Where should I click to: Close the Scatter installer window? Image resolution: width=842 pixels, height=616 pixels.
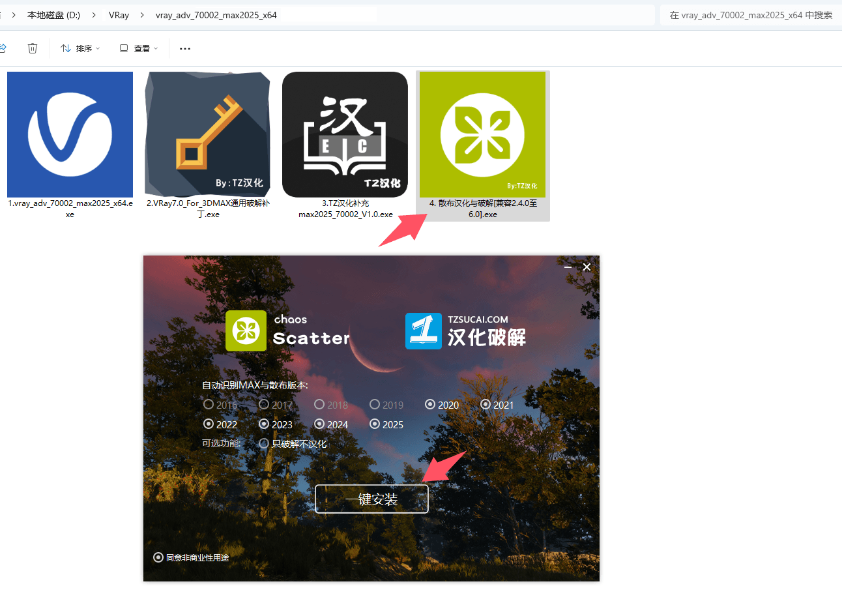(x=587, y=267)
